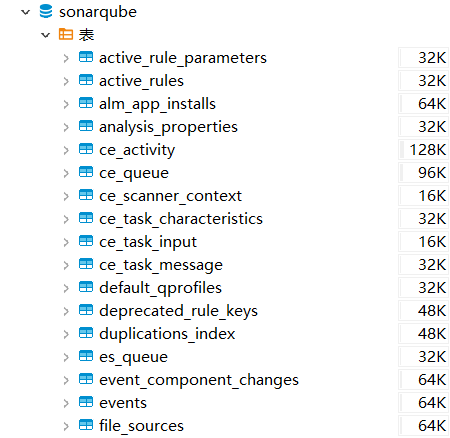Click the duplications_index table icon
This screenshot has width=450, height=438.
click(x=86, y=333)
